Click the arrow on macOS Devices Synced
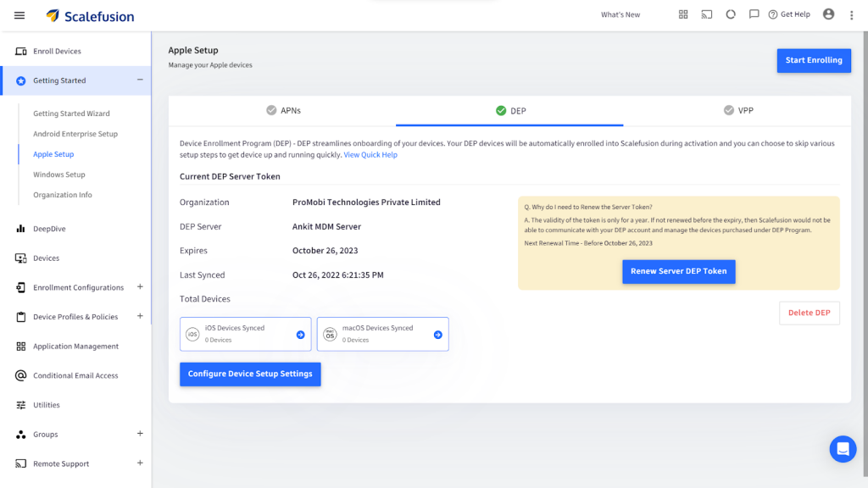Image resolution: width=868 pixels, height=488 pixels. 437,335
